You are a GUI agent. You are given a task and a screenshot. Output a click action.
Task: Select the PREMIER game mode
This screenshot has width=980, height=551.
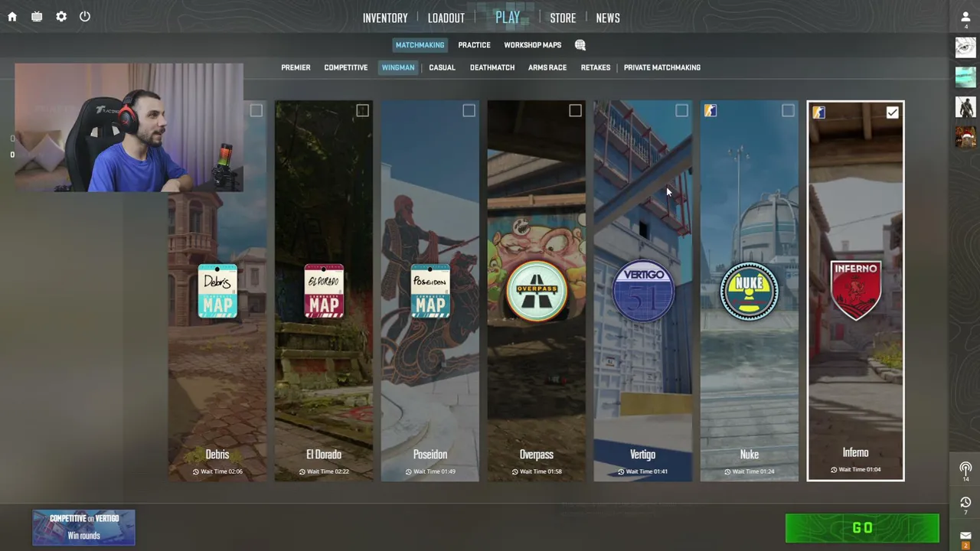pyautogui.click(x=296, y=67)
